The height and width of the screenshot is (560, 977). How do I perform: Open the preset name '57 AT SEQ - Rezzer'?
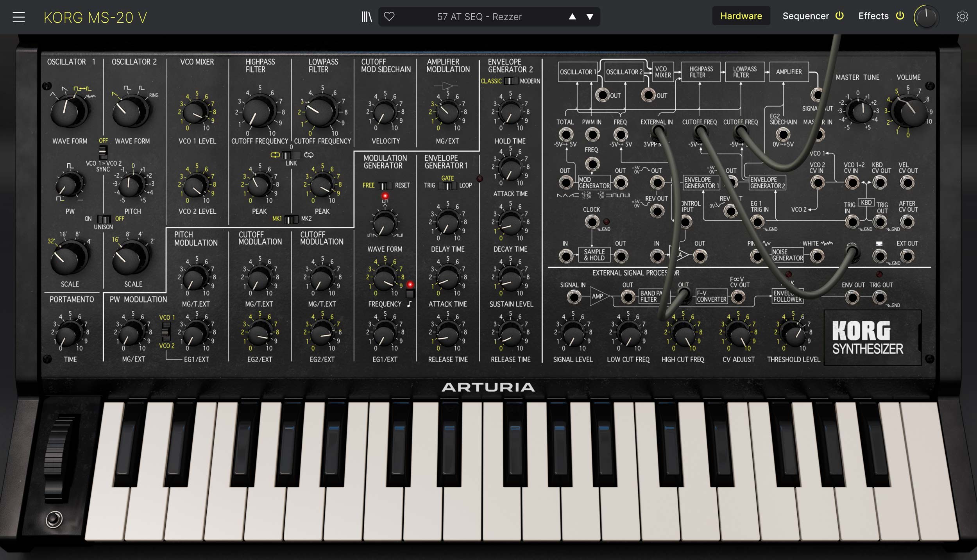click(x=479, y=17)
